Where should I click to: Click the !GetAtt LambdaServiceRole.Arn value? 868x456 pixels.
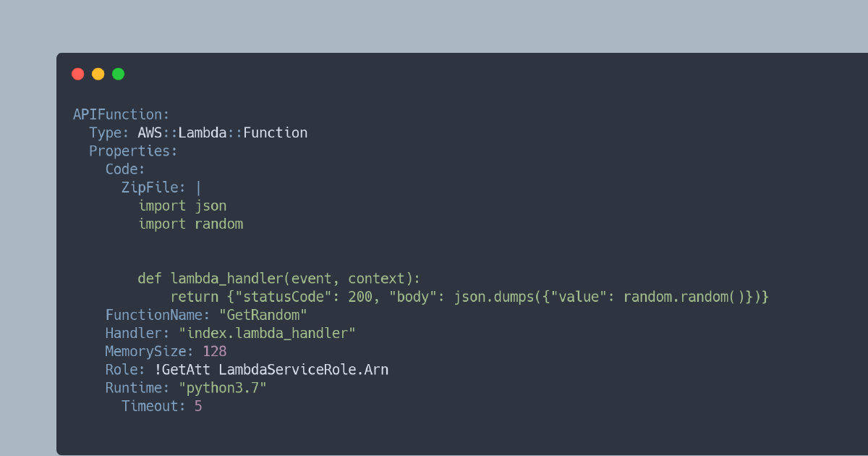[x=271, y=369]
